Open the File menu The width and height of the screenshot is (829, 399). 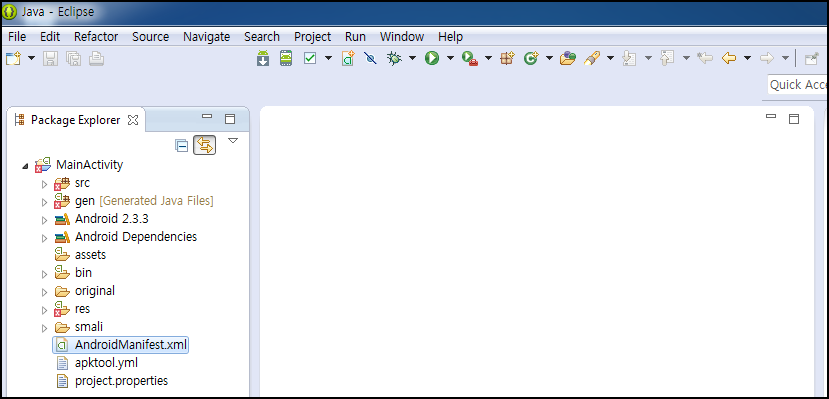(17, 36)
